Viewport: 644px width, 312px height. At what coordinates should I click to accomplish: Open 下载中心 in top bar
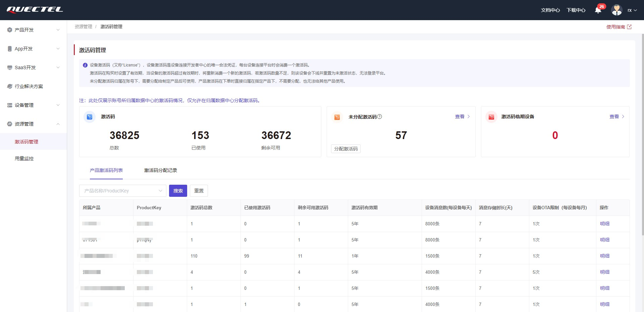576,10
